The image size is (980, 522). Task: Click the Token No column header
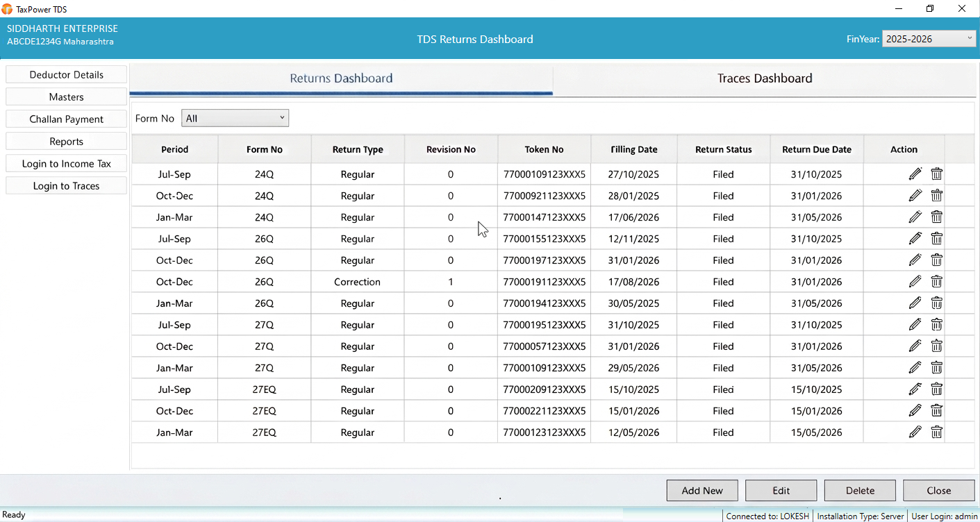[x=545, y=149]
